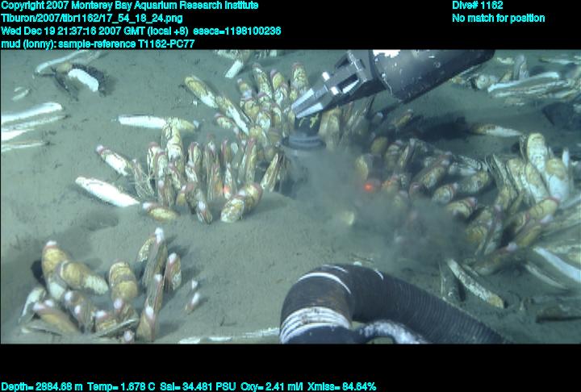Select the file path 'Tiburon/2007/tibr1162/17_54_18_24.png'

pyautogui.click(x=92, y=19)
